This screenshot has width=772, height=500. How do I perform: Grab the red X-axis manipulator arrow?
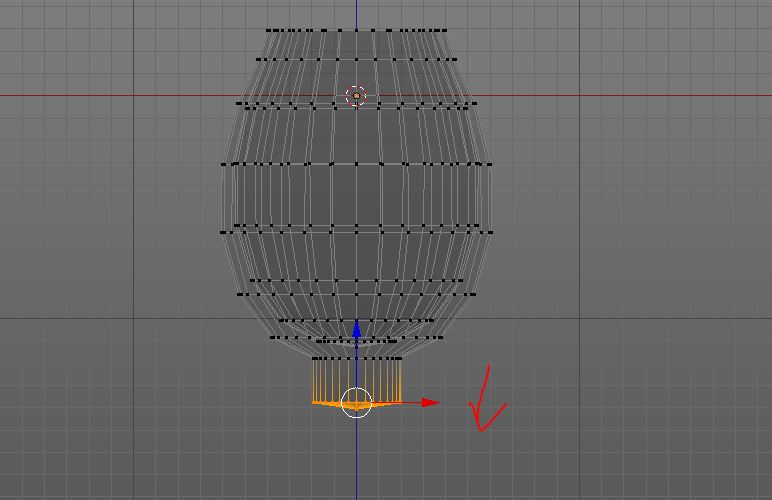point(430,403)
